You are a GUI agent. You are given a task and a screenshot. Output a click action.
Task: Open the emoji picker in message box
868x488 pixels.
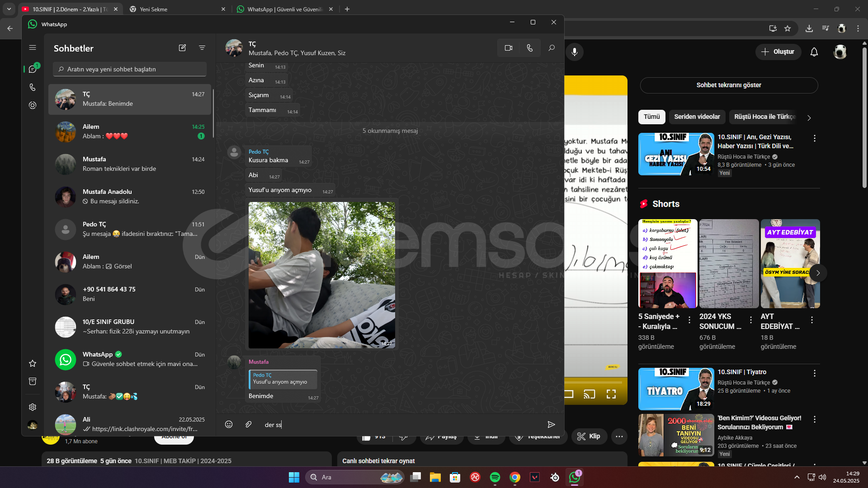click(x=229, y=424)
